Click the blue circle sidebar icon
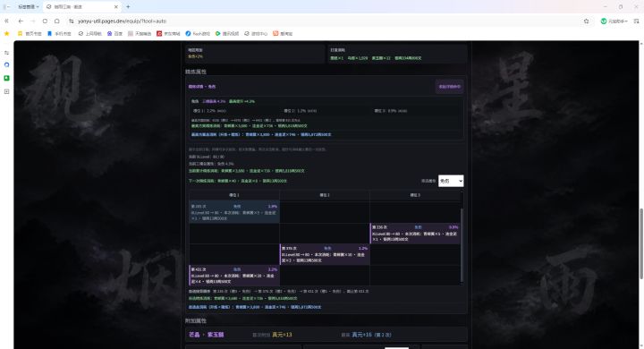 (x=6, y=65)
